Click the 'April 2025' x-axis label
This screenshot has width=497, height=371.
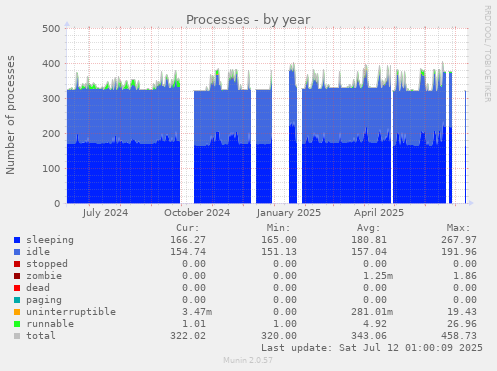pos(379,213)
